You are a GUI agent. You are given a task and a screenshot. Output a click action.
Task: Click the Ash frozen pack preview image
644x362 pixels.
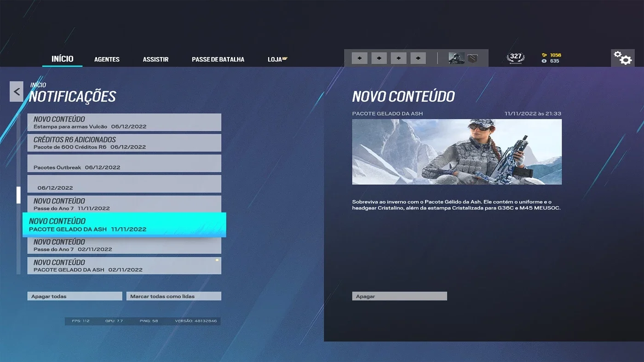point(457,152)
